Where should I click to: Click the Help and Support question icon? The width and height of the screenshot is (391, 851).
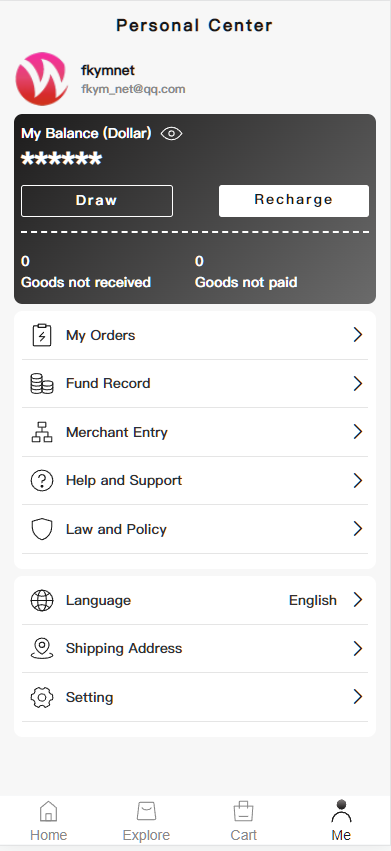pos(42,480)
